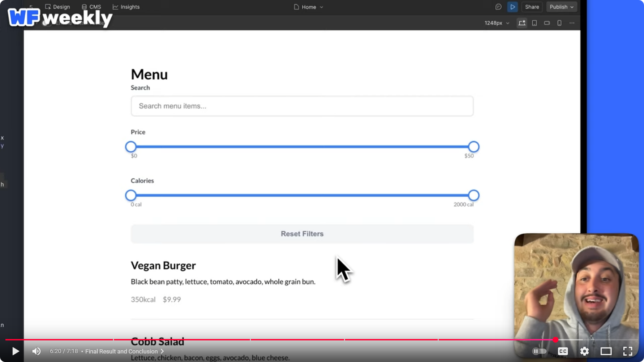The height and width of the screenshot is (362, 644).
Task: Toggle closed captions CC button
Action: 563,351
